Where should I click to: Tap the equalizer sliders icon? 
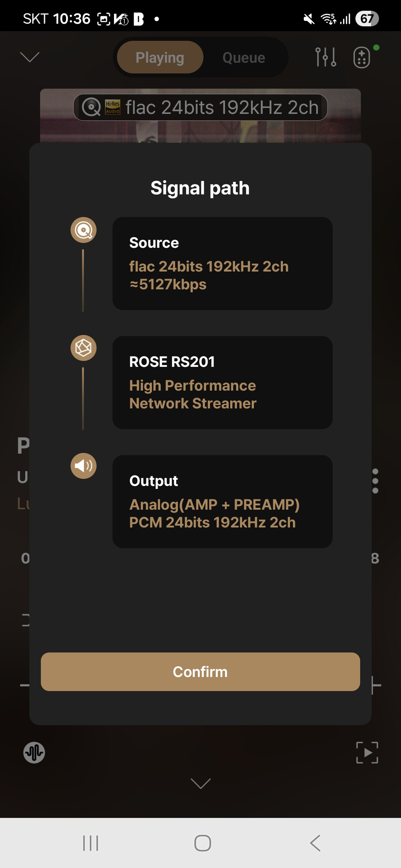click(x=326, y=57)
